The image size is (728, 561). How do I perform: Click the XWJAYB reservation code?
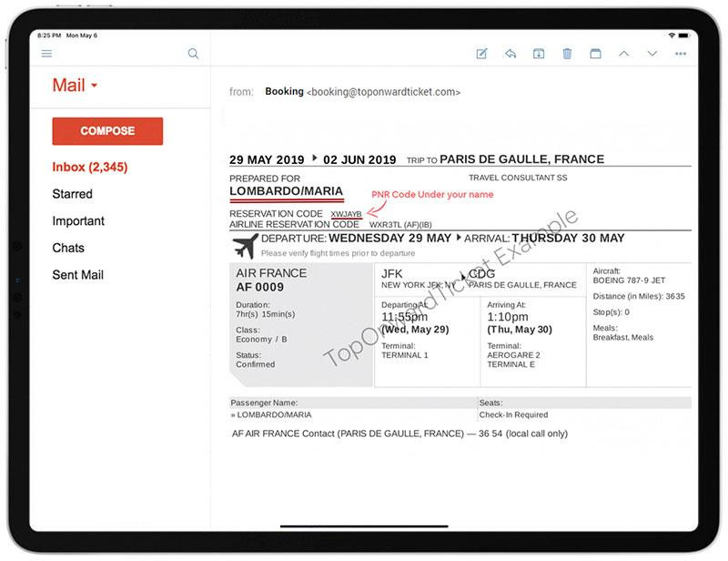tap(346, 214)
